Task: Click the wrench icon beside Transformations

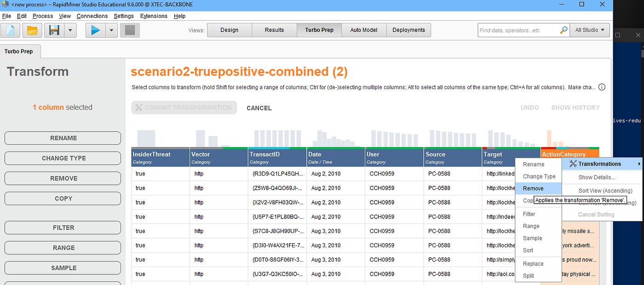Action: pos(573,164)
